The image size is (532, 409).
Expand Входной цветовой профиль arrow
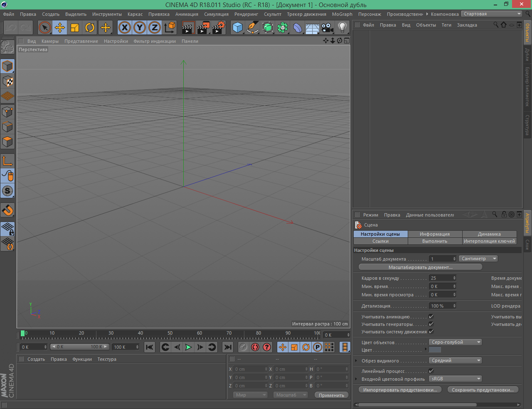[356, 379]
